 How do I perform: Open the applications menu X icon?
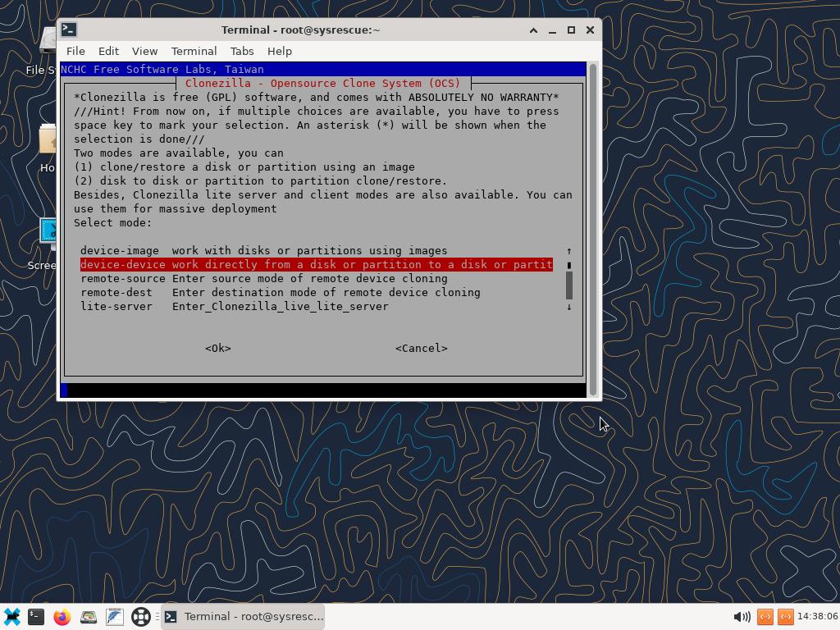[11, 616]
